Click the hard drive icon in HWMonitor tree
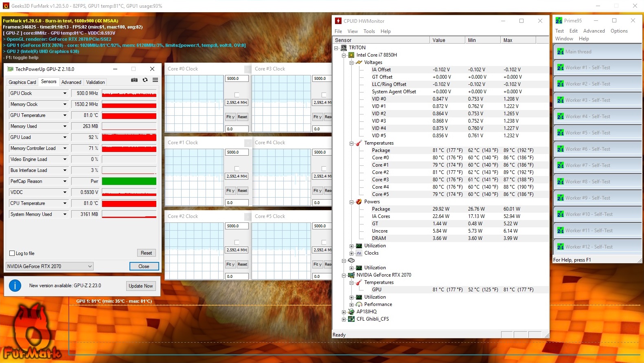The height and width of the screenshot is (363, 644). click(x=351, y=260)
